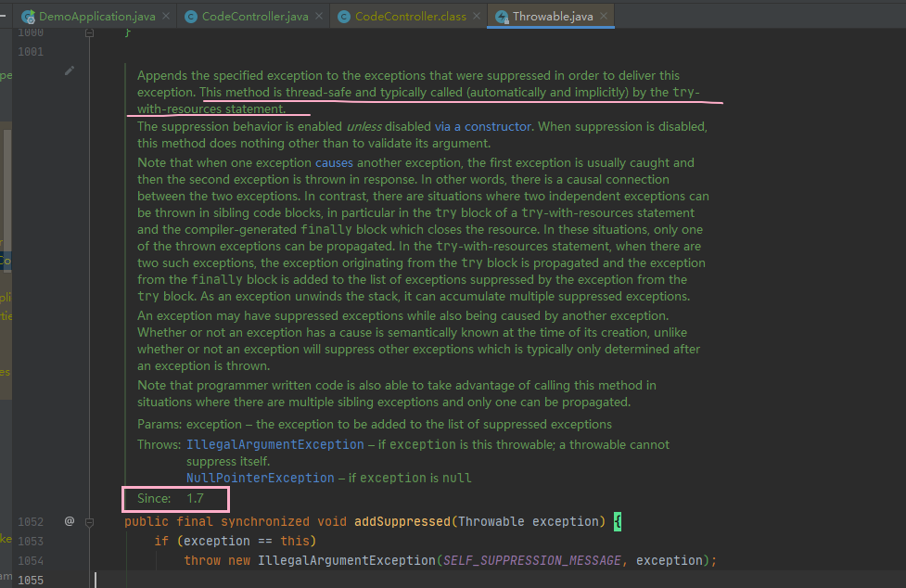Click the 'Throws:' documentation label

pos(160,445)
